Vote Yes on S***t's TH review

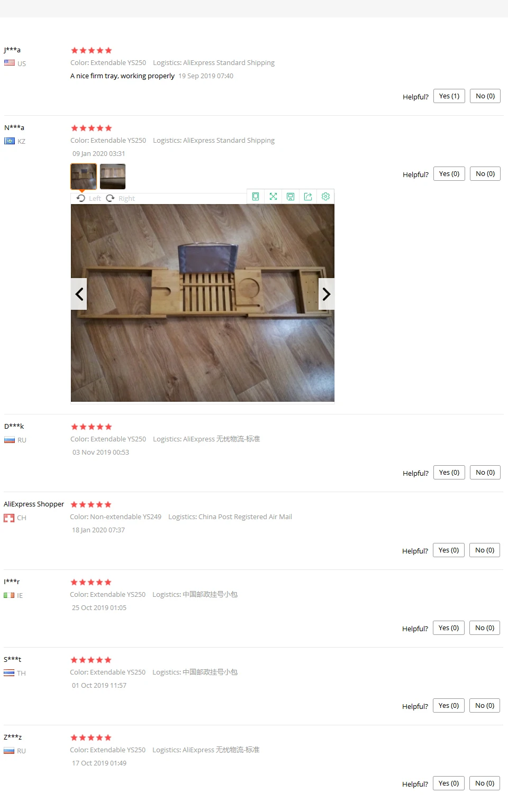click(449, 706)
